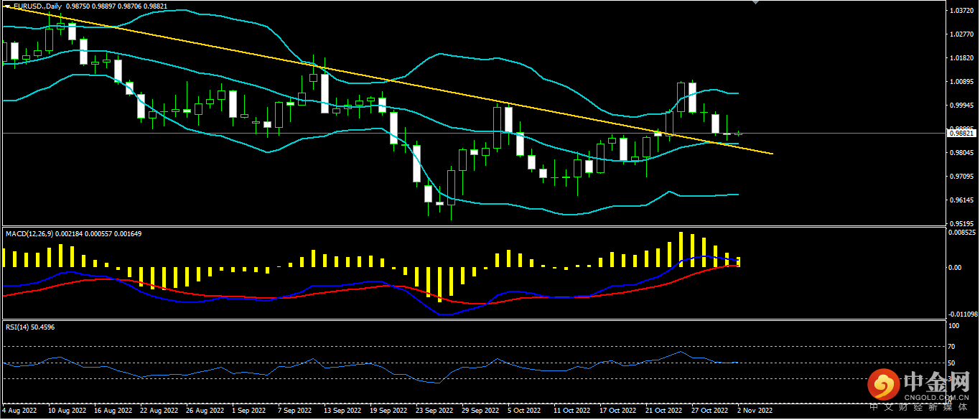980x420 pixels.
Task: Click the CNGOLD.COM.CN watermark text
Action: (x=937, y=396)
